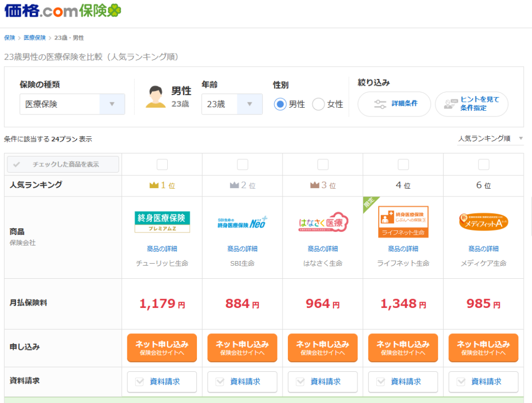Image resolution: width=532 pixels, height=403 pixels.
Task: Click the 条件に該当する 24プラン 表示 text
Action: [x=48, y=139]
